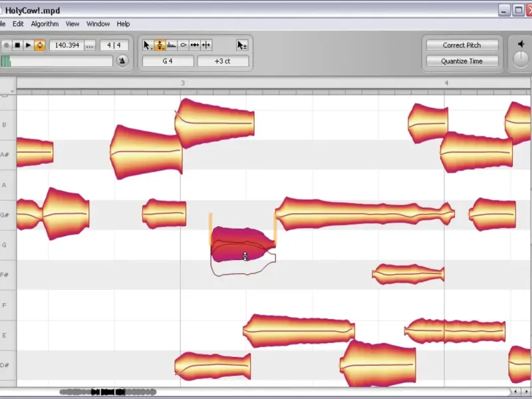Image resolution: width=532 pixels, height=399 pixels.
Task: Click the G# label in pitch ruler
Action: (x=5, y=215)
